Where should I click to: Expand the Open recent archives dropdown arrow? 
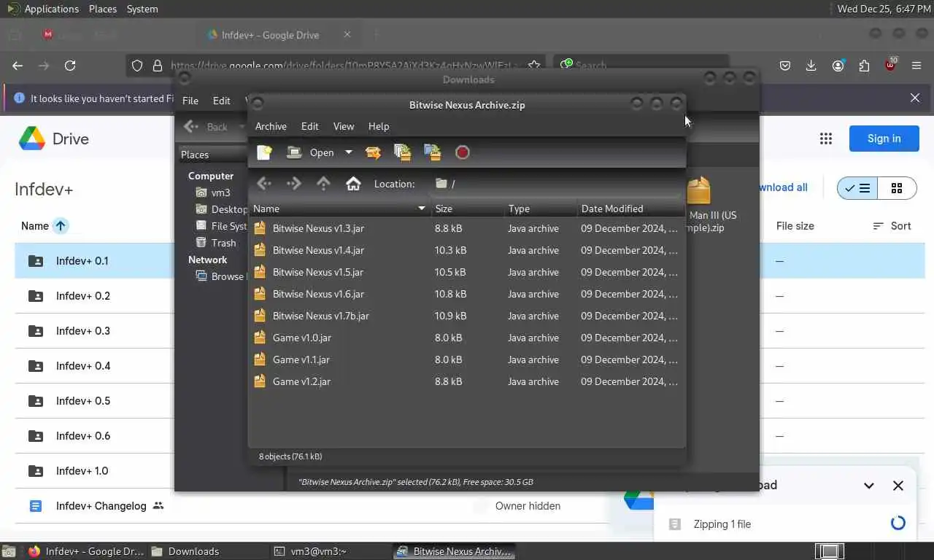click(x=348, y=152)
